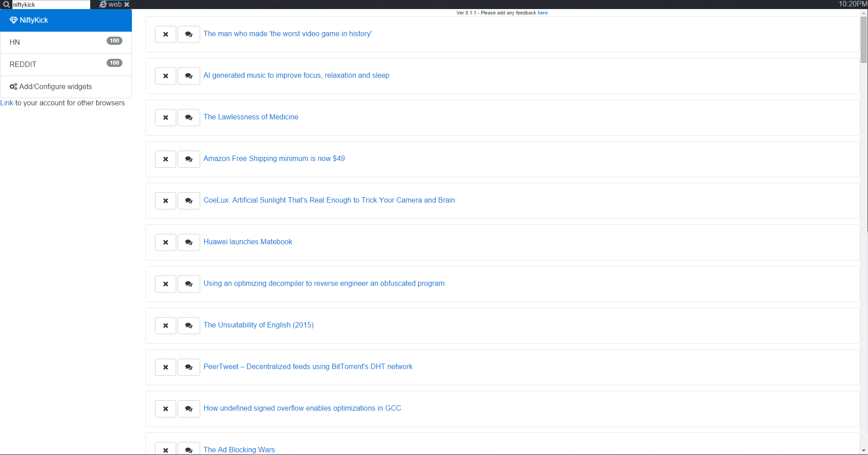The image size is (868, 455).
Task: Dismiss 'Using an optimizing decompiler' item
Action: tap(166, 284)
